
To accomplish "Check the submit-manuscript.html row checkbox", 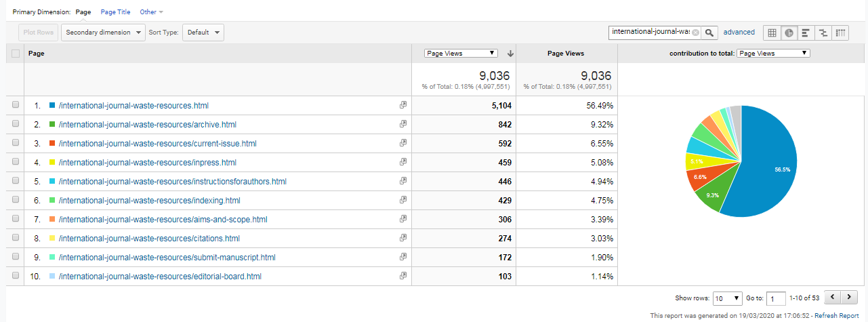I will (x=16, y=257).
